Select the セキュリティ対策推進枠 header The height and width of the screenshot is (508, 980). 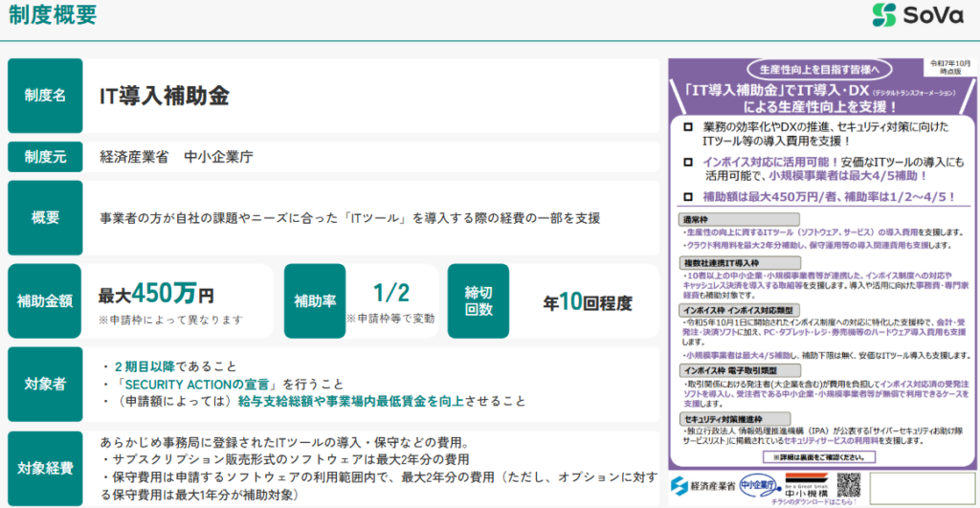click(x=724, y=420)
